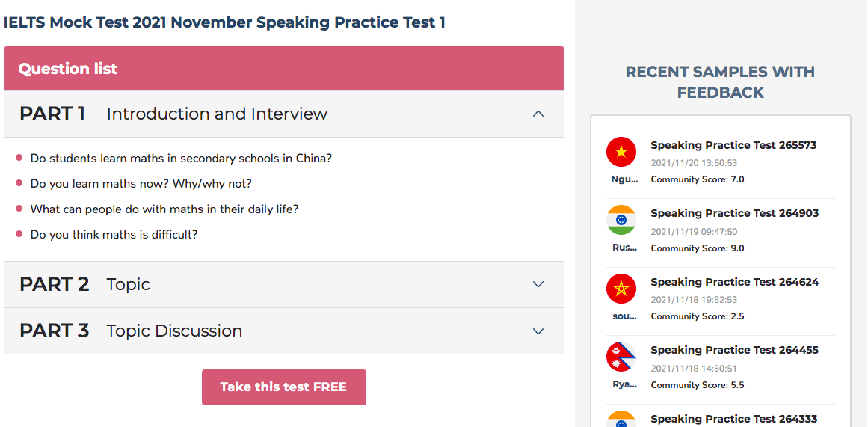This screenshot has height=427, width=868.
Task: Click the Take this test FREE button
Action: pos(284,387)
